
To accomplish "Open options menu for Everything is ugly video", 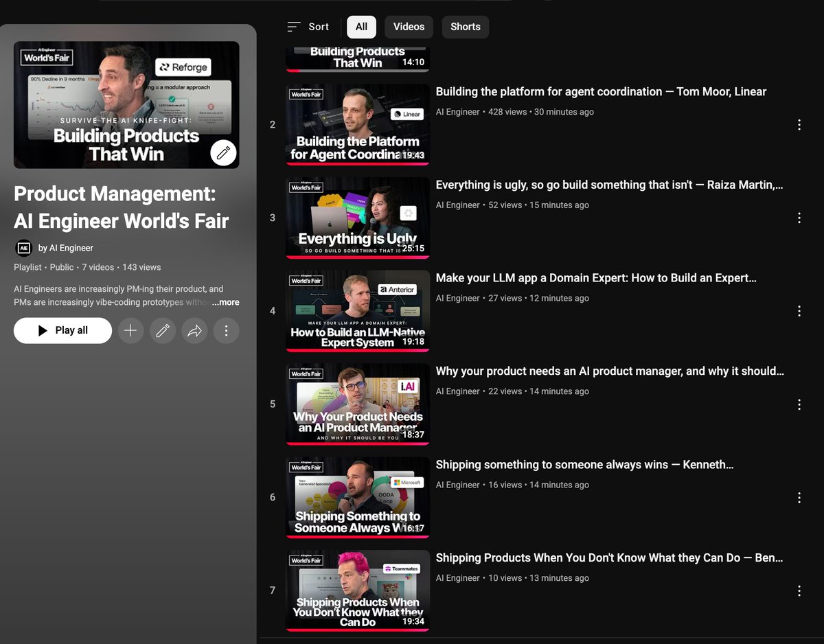I will coord(799,218).
